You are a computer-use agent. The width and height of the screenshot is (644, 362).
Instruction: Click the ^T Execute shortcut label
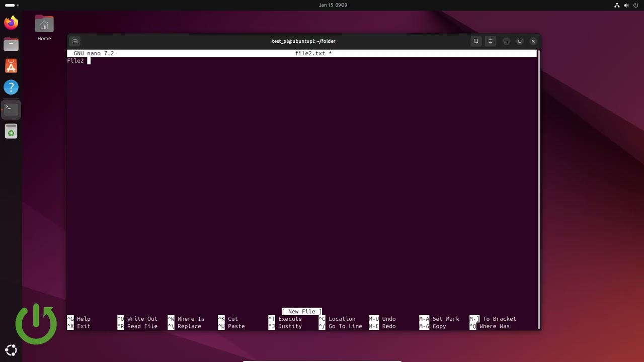click(x=285, y=319)
